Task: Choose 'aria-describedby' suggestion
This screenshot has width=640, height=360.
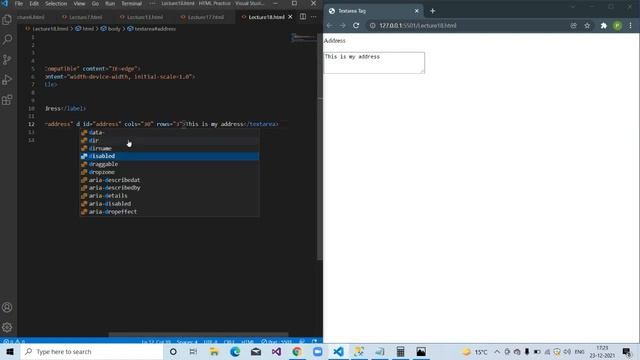Action: pos(169,188)
